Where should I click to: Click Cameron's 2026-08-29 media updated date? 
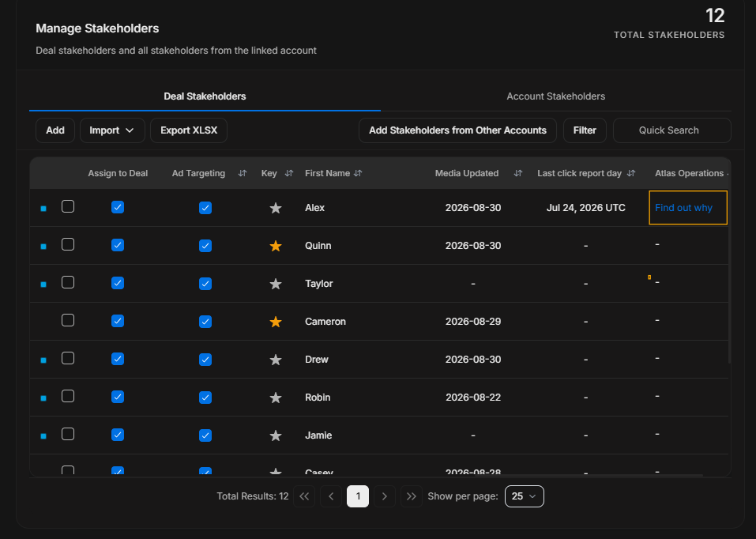[x=473, y=322]
